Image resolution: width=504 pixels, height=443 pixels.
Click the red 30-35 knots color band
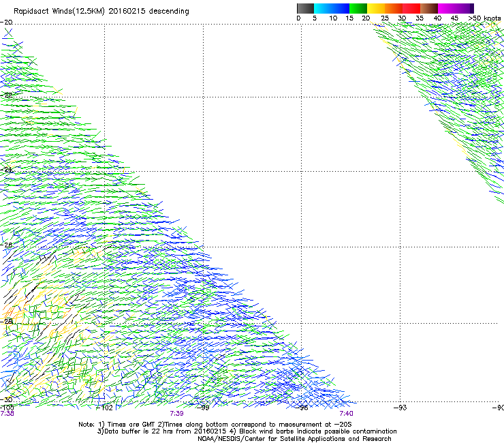(411, 8)
